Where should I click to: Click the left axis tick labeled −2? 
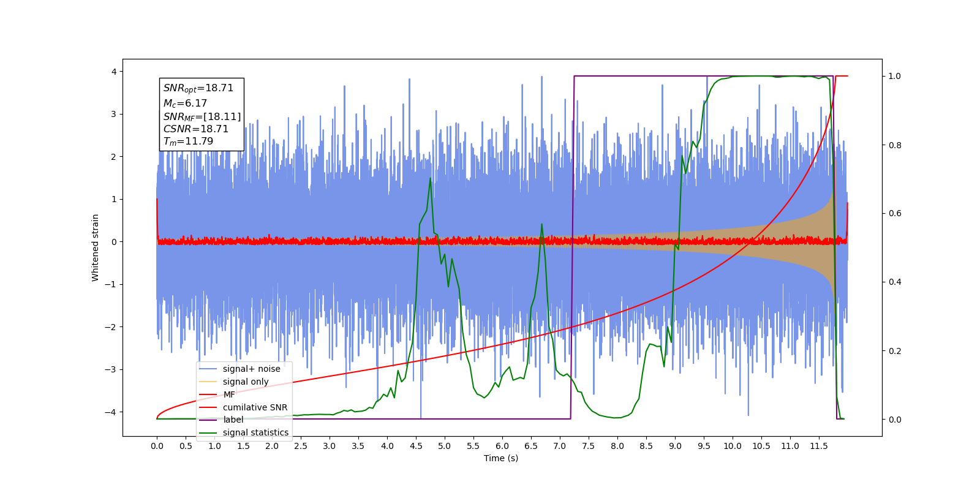point(111,327)
